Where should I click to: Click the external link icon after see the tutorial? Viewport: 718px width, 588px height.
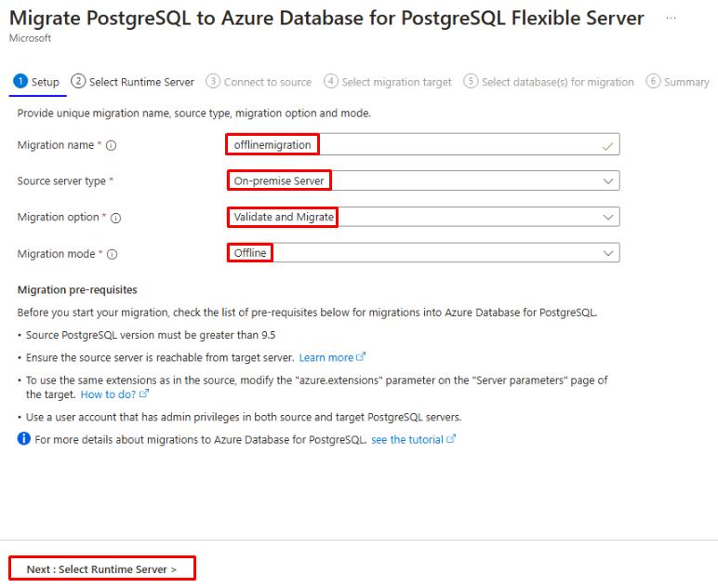[451, 439]
